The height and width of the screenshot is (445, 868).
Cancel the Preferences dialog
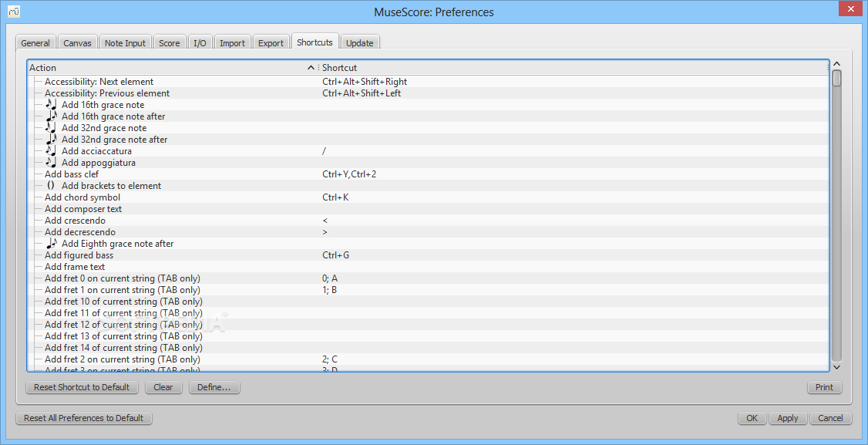(830, 418)
